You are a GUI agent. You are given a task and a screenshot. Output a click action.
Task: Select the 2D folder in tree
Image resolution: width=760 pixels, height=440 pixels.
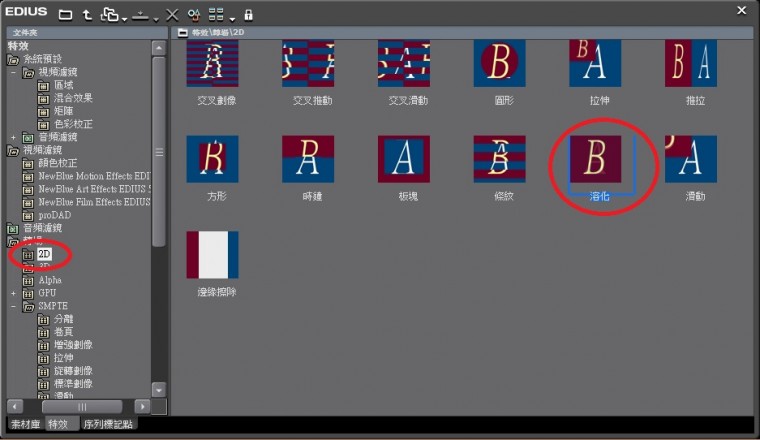(x=44, y=255)
